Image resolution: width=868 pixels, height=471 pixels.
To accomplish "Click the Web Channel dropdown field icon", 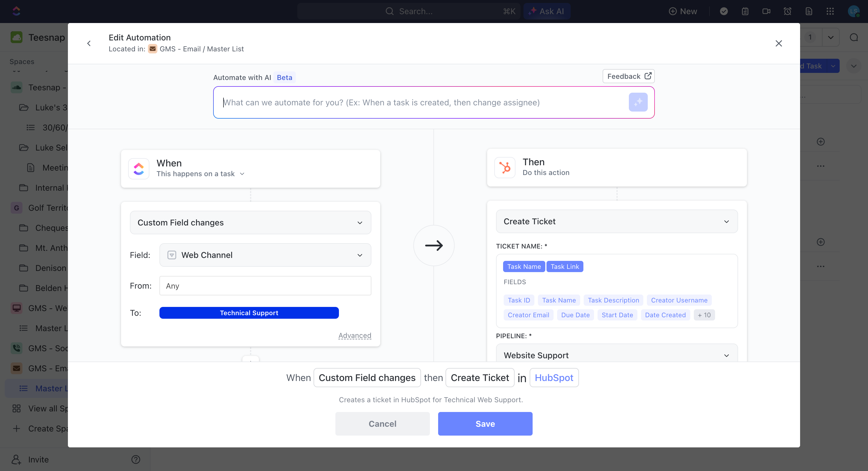I will (x=172, y=255).
